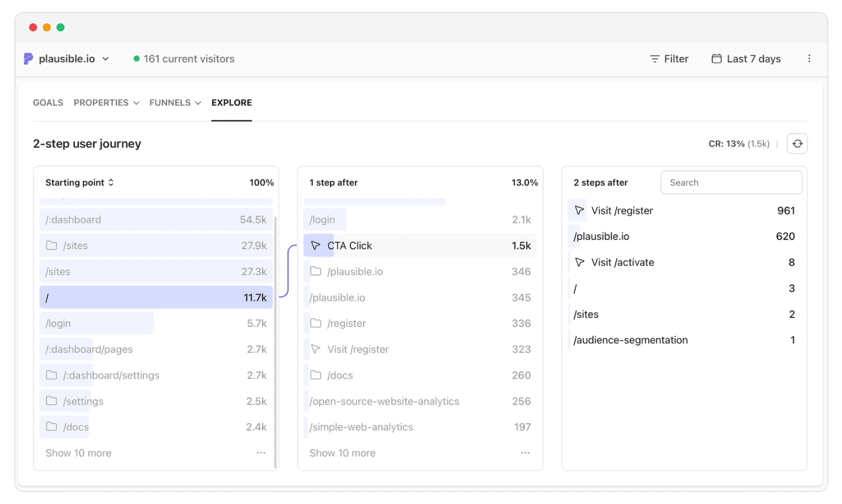
Task: Open ellipsis menu in 1 step after column
Action: click(525, 453)
